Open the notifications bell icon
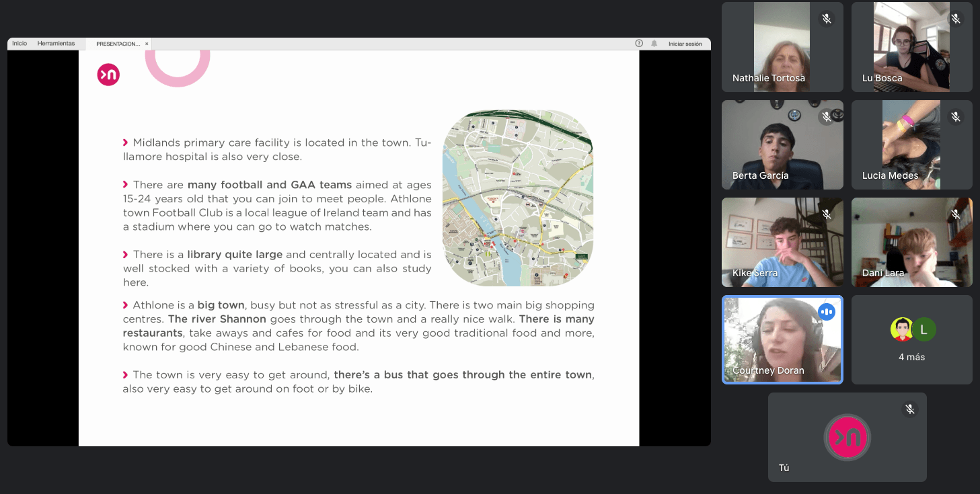The width and height of the screenshot is (980, 494). click(654, 44)
